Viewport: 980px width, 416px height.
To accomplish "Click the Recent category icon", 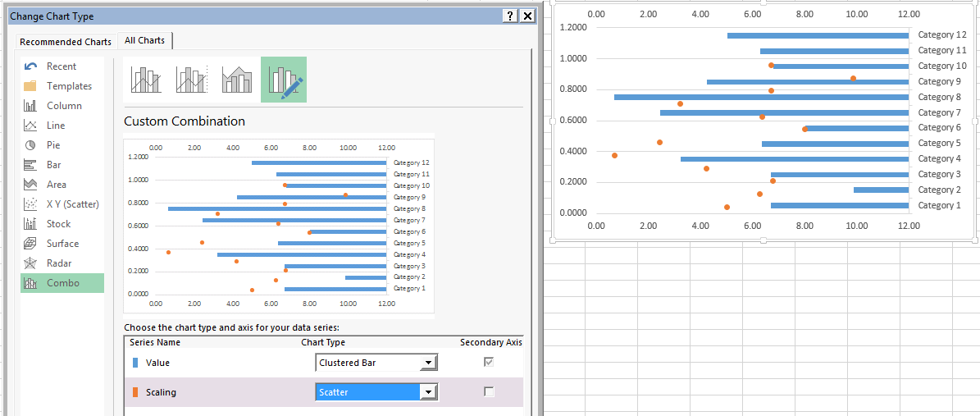I will (x=30, y=66).
